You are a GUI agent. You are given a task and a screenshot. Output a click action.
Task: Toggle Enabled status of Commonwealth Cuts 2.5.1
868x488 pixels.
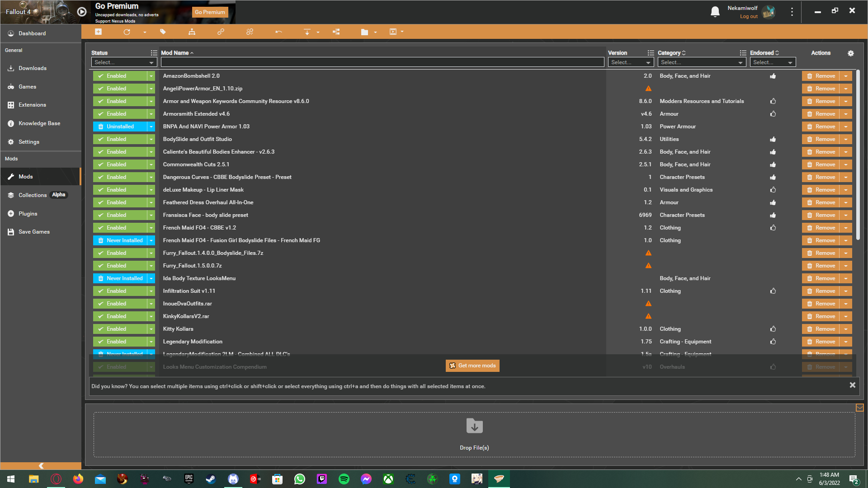(120, 164)
